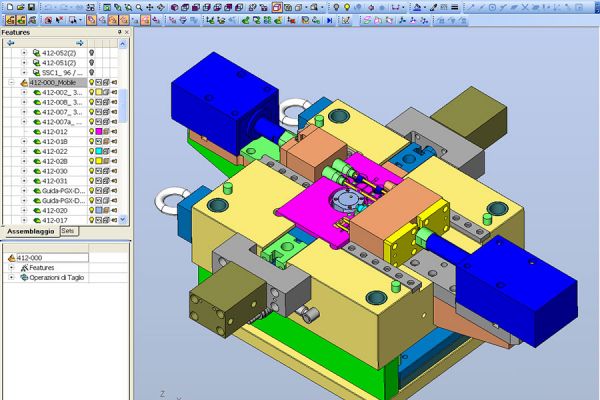Activate the Pan view arrows tool
Image resolution: width=600 pixels, height=400 pixels.
click(149, 6)
